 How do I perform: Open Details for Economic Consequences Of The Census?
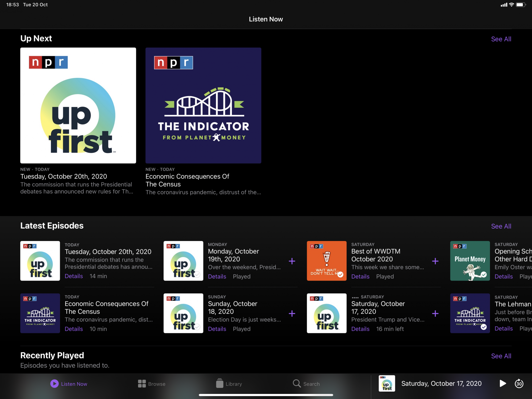74,329
